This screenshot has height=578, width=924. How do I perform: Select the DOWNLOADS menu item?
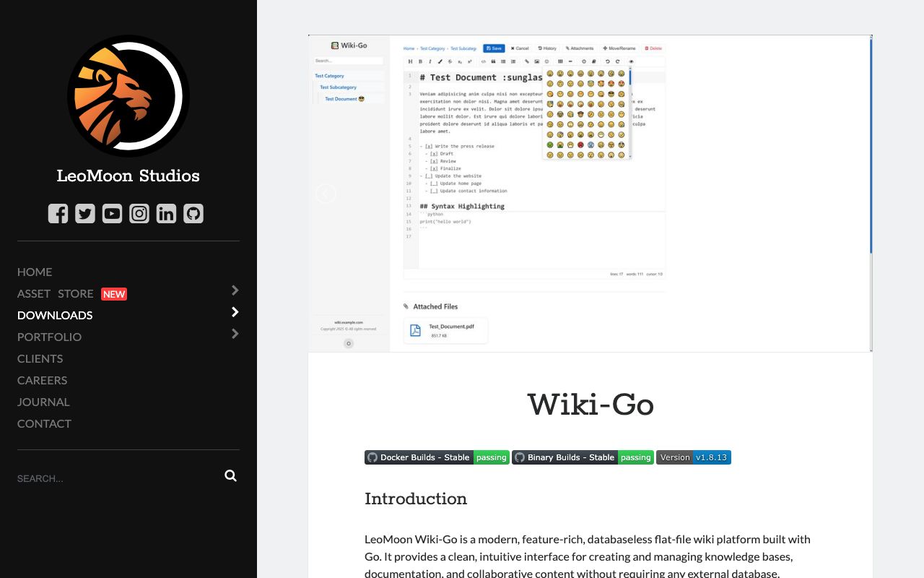point(55,315)
